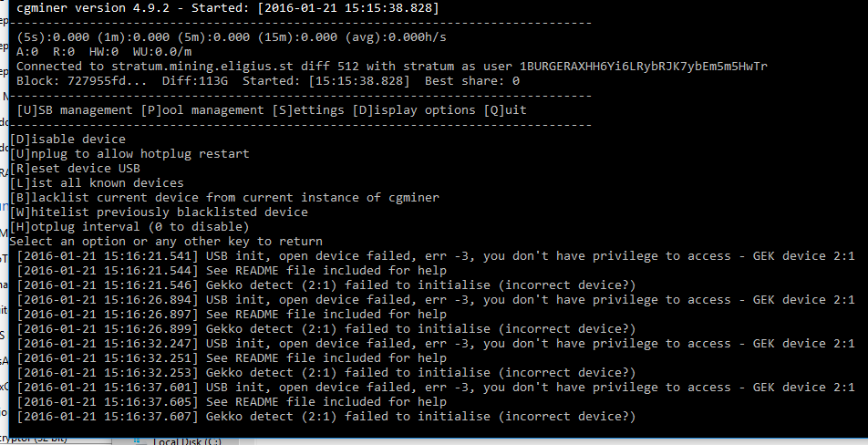Choose the [S]ettings menu entry
This screenshot has height=445, width=868.
pyautogui.click(x=308, y=110)
